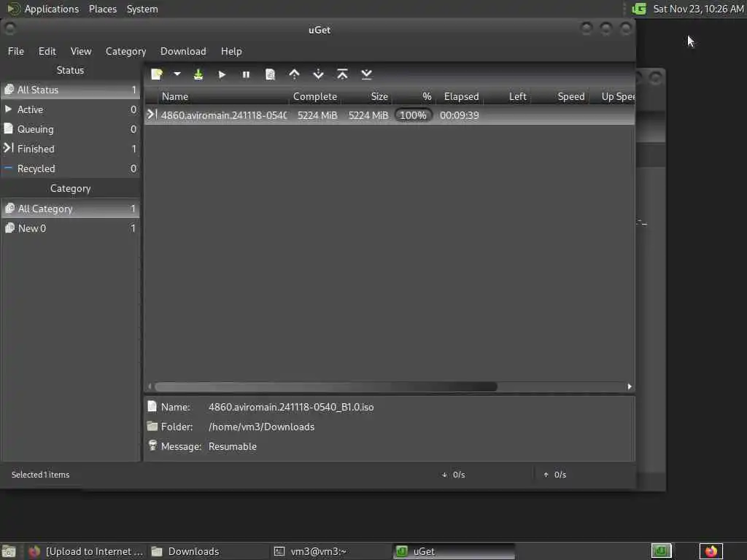Sort by % column header

[x=414, y=96]
